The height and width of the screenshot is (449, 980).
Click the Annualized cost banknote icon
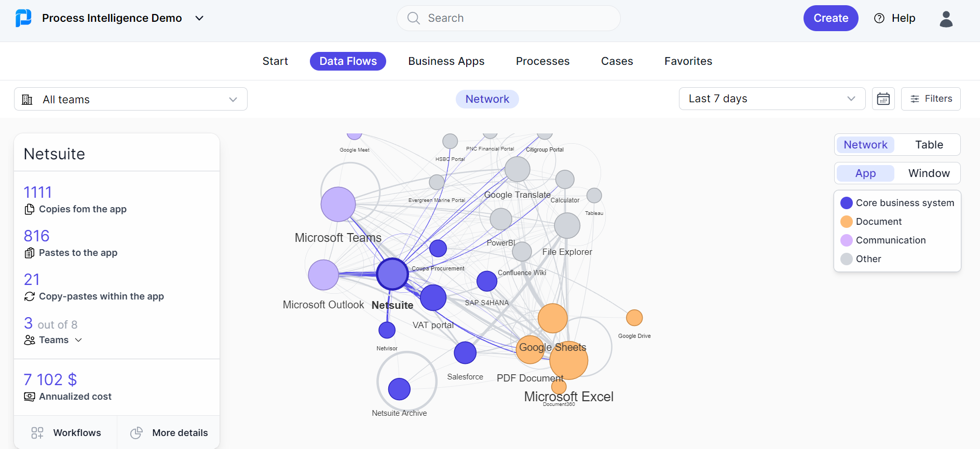[30, 396]
